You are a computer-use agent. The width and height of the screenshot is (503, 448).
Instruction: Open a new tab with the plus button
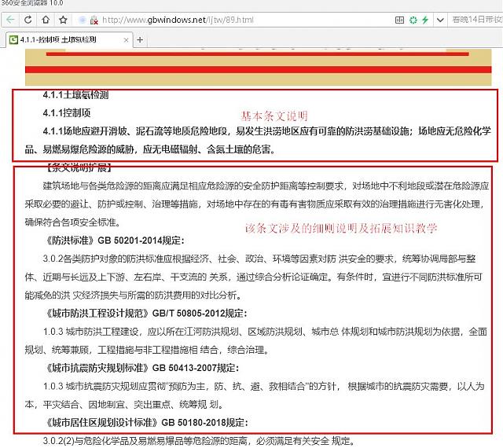140,40
